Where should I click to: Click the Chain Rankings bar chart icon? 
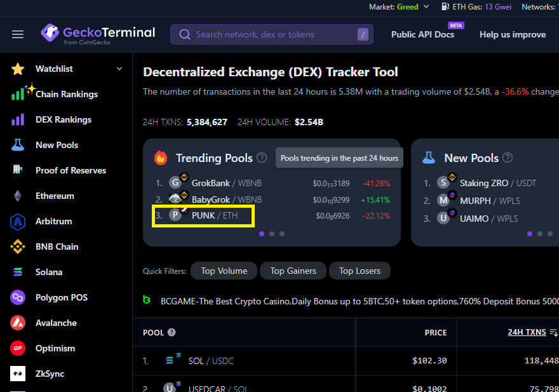pyautogui.click(x=18, y=94)
